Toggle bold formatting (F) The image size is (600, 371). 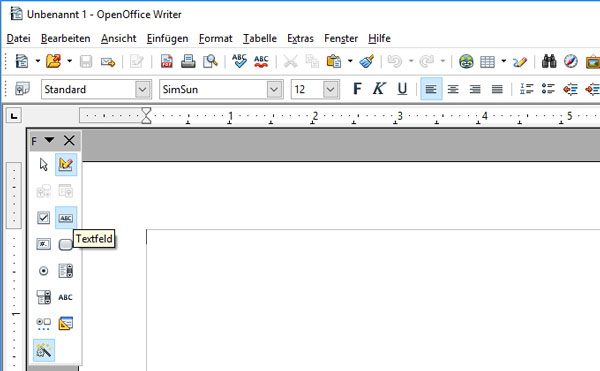(357, 89)
